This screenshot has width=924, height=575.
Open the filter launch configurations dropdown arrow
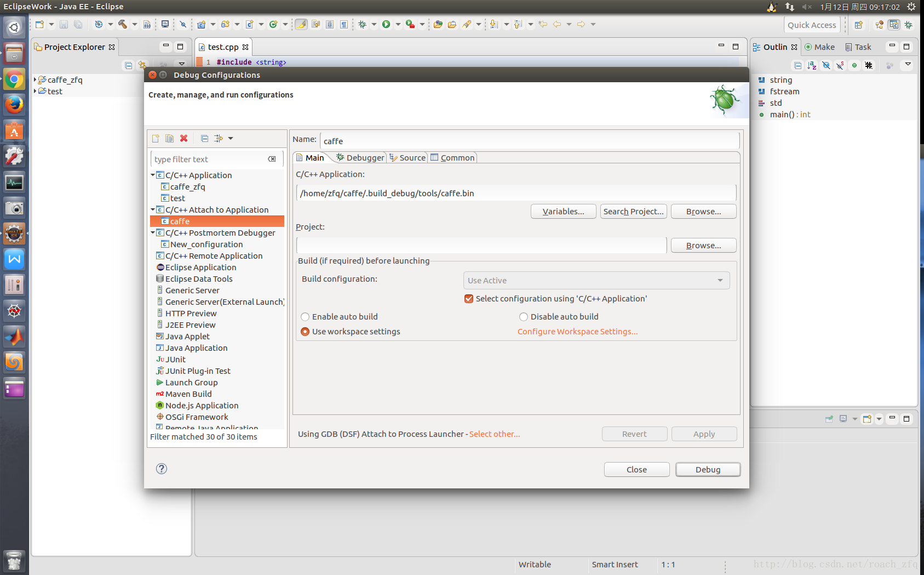coord(231,139)
